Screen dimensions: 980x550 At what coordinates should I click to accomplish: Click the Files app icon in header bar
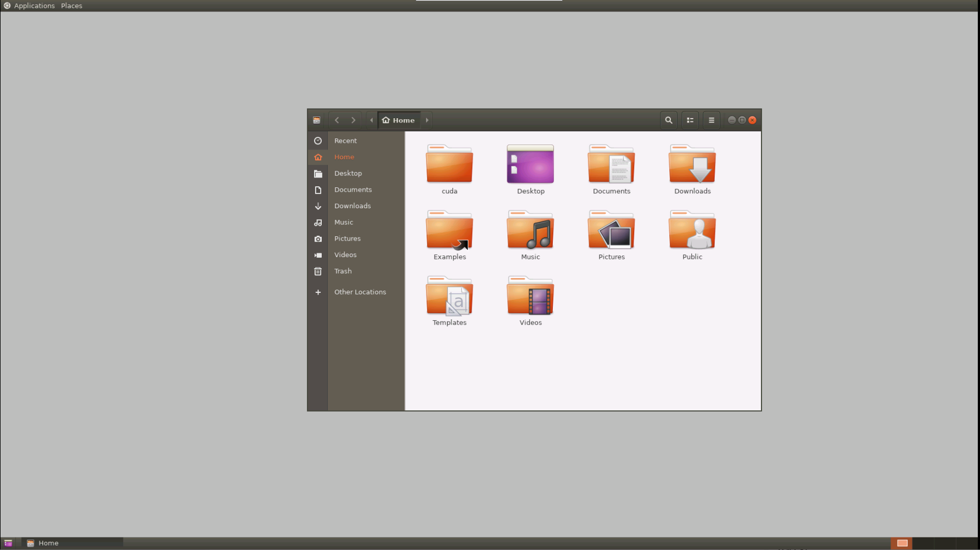[x=317, y=120]
